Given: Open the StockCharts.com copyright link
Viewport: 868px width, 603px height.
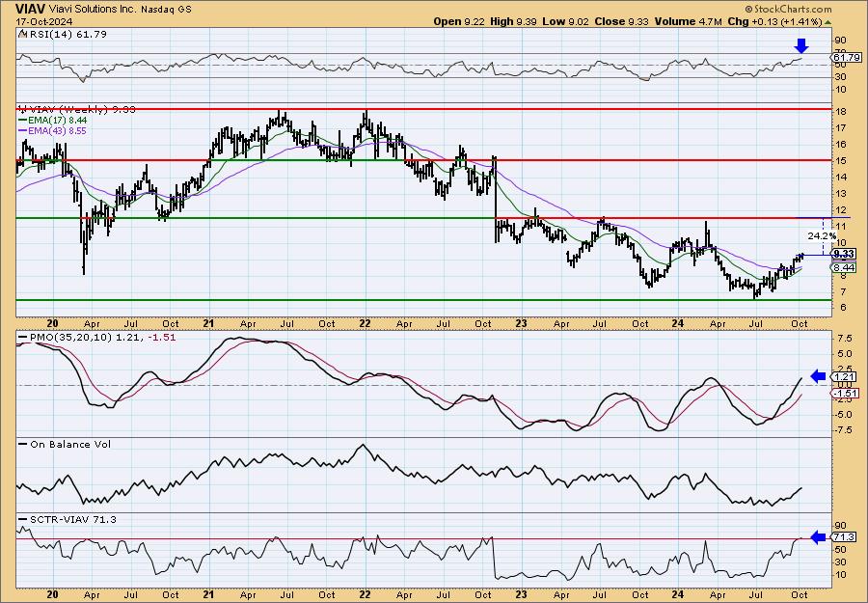Looking at the screenshot, I should coord(788,9).
